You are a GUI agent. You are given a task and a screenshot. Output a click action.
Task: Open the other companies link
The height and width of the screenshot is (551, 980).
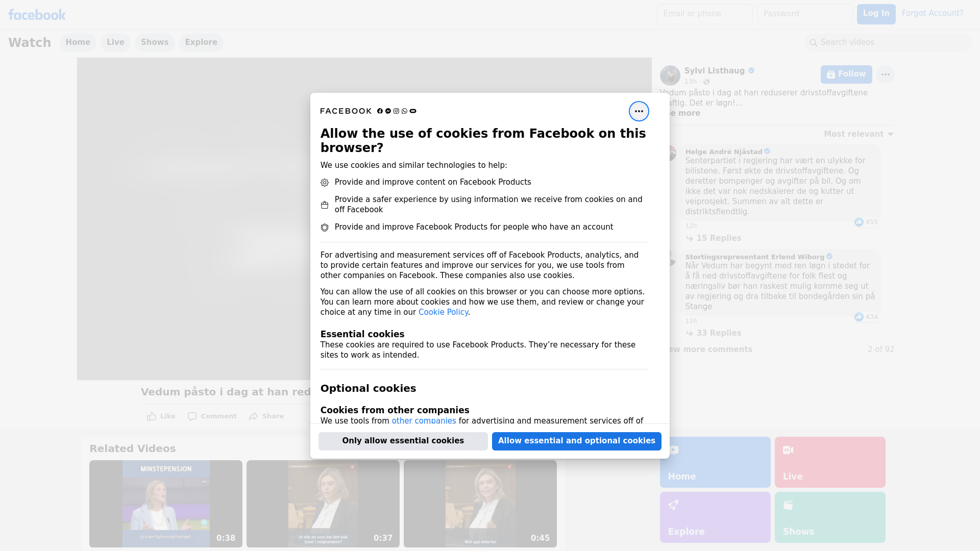pyautogui.click(x=424, y=421)
